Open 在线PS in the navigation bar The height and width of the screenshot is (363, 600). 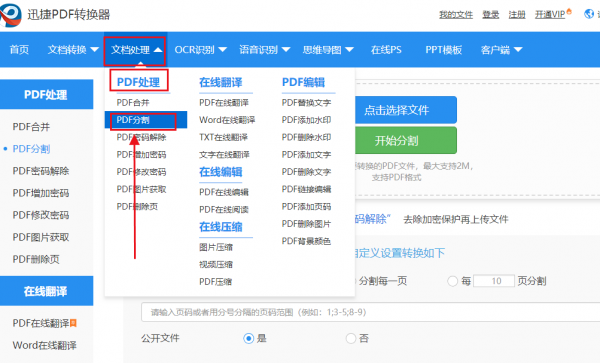[386, 50]
